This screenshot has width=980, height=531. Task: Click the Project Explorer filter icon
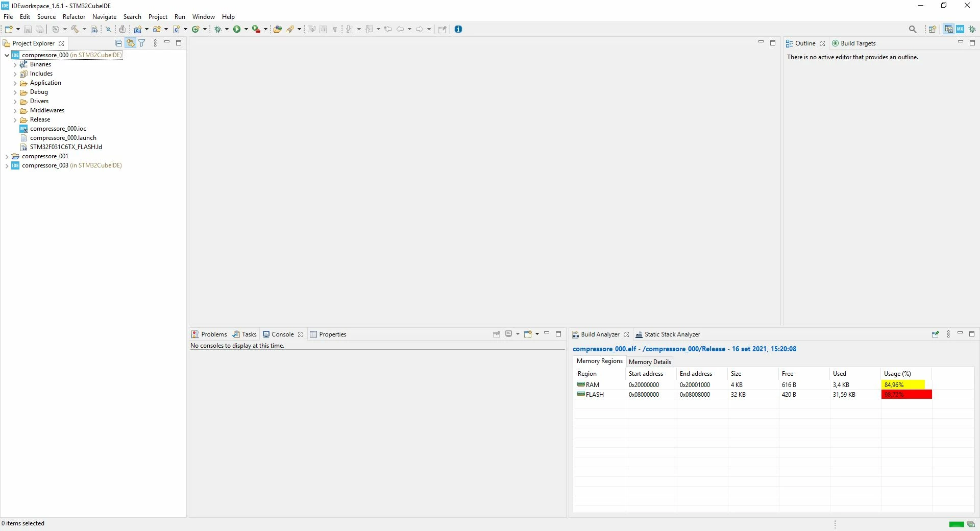click(142, 43)
